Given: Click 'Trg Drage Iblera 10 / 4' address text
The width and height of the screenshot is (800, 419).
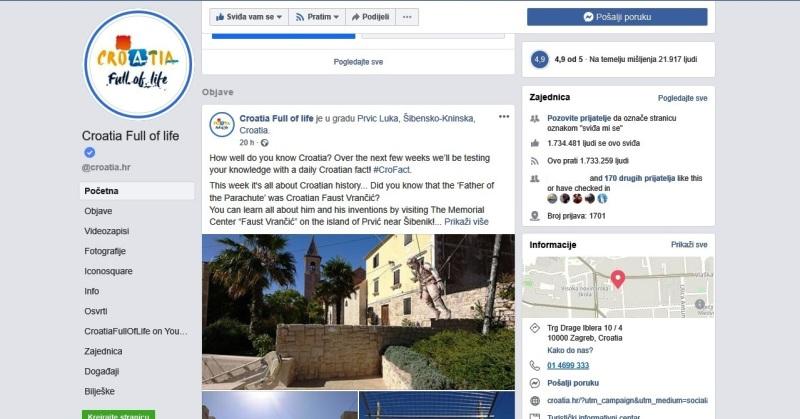Looking at the screenshot, I should [x=585, y=328].
